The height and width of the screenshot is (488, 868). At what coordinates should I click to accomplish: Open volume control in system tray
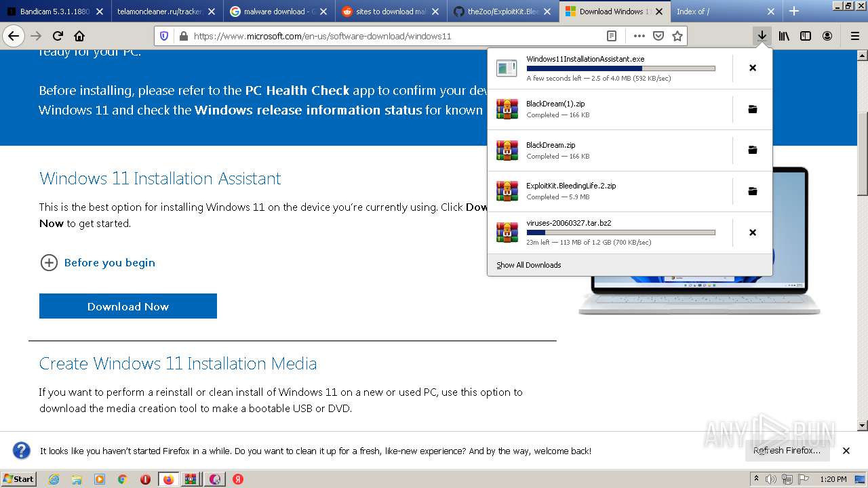[771, 479]
